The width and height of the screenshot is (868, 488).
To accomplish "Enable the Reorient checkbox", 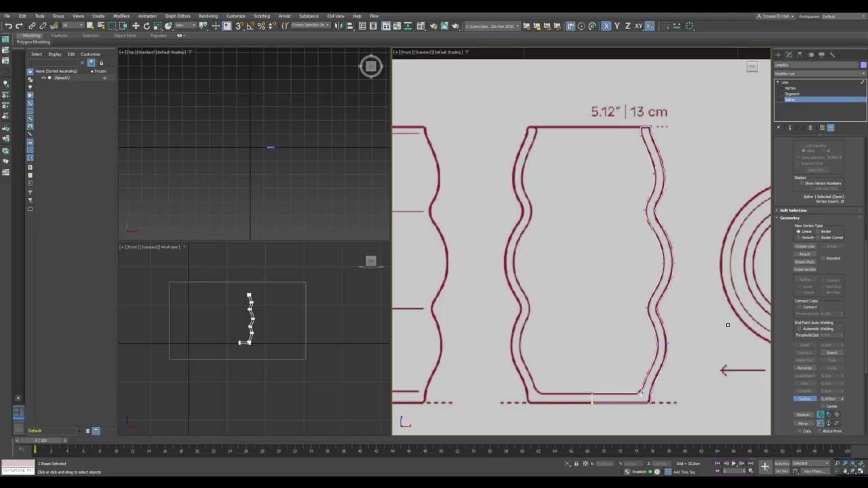I will 823,258.
